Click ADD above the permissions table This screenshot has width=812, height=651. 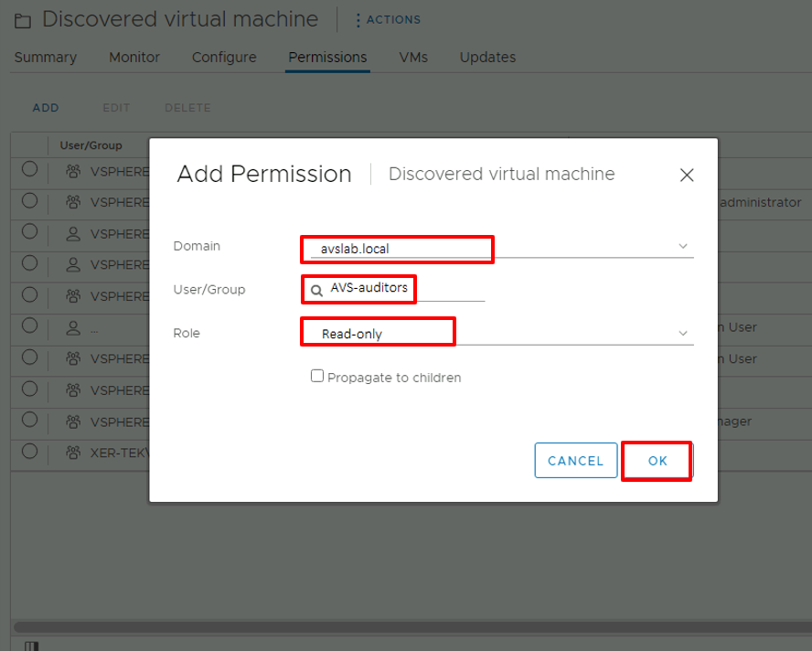click(x=45, y=107)
